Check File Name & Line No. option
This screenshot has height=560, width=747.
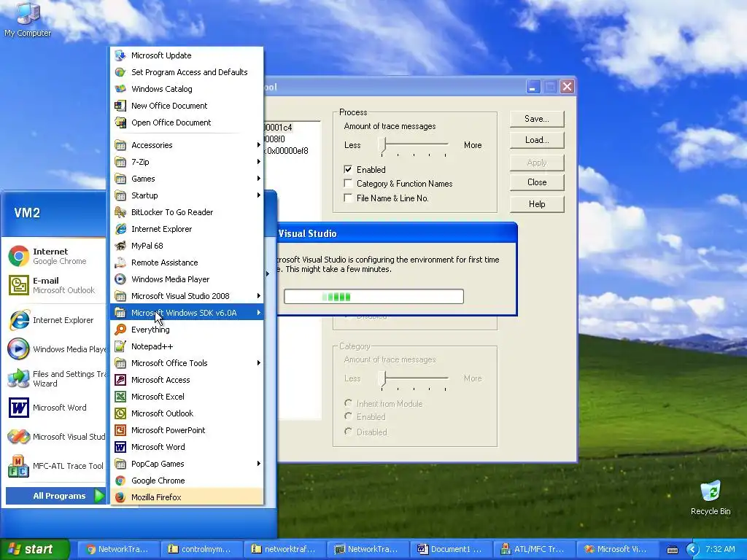[x=348, y=198]
